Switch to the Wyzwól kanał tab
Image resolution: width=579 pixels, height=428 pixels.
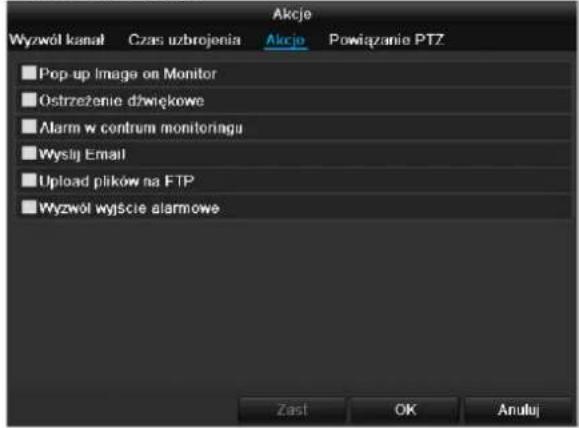57,40
